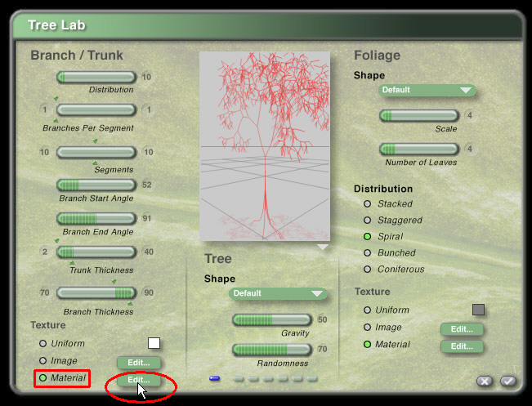The height and width of the screenshot is (406, 532).
Task: Adjust the Branch Thickness slider
Action: pyautogui.click(x=96, y=292)
